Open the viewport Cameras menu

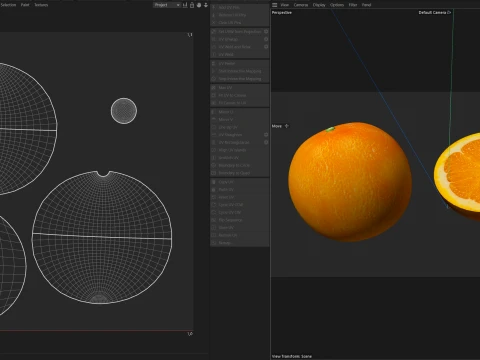pyautogui.click(x=301, y=5)
